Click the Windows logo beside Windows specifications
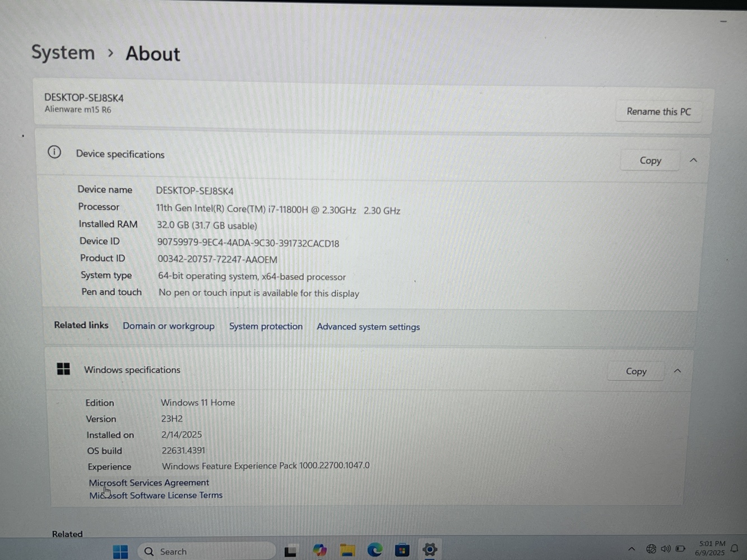Viewport: 747px width, 560px height. click(63, 368)
